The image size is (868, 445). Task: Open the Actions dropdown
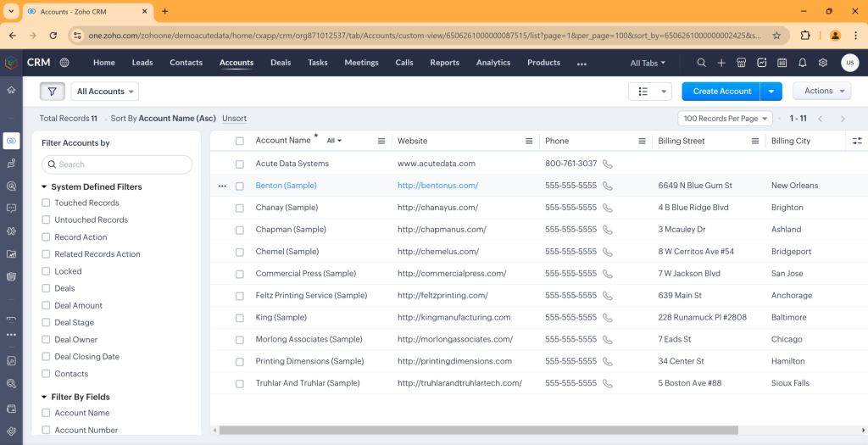point(822,91)
